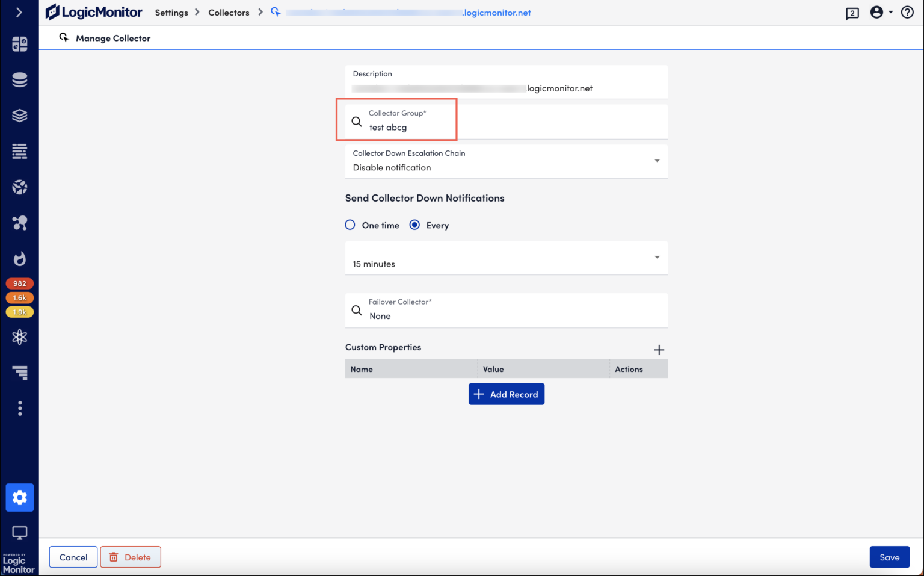Click the Add Record button
924x576 pixels.
[x=506, y=394]
